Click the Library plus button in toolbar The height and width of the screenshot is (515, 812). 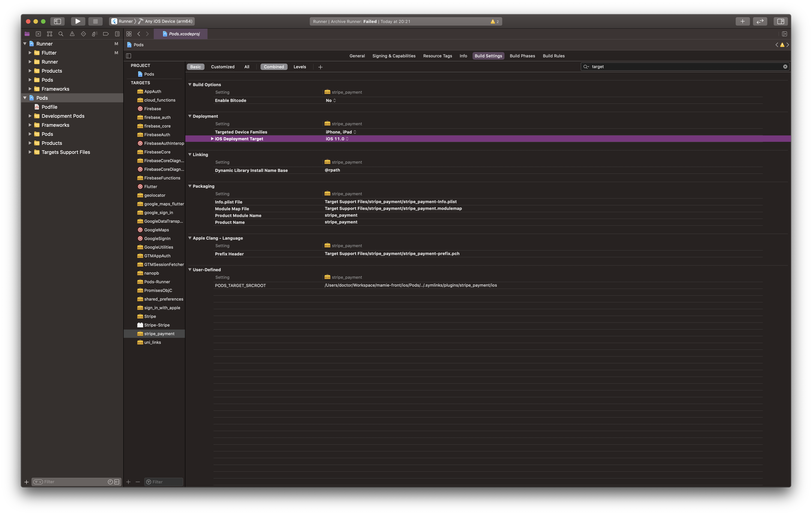[742, 21]
